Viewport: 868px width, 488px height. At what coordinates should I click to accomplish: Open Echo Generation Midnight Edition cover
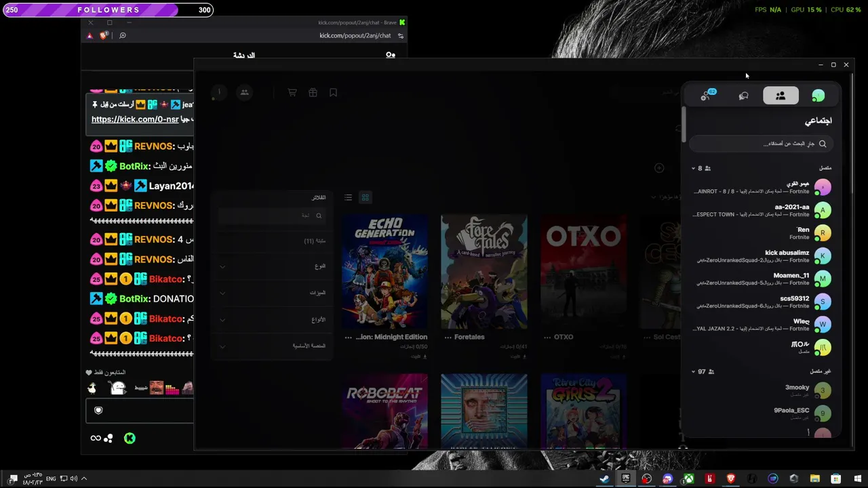tap(384, 272)
